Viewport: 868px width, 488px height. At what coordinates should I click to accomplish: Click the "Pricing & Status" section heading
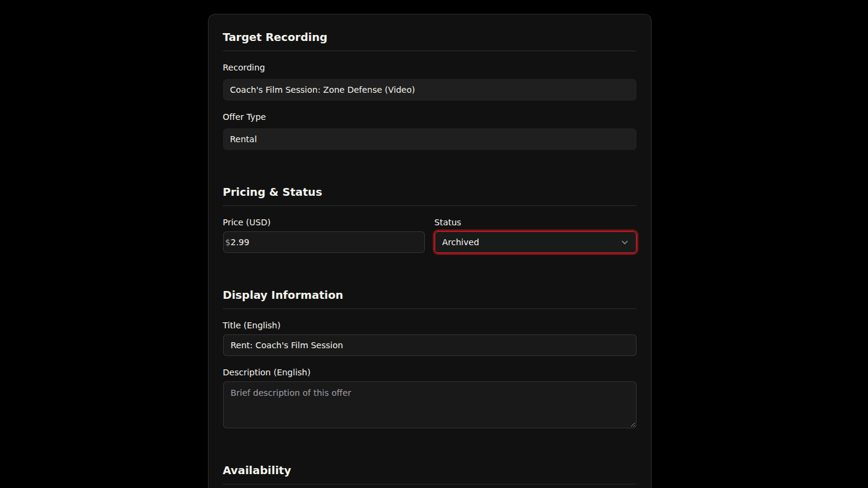[x=272, y=192]
